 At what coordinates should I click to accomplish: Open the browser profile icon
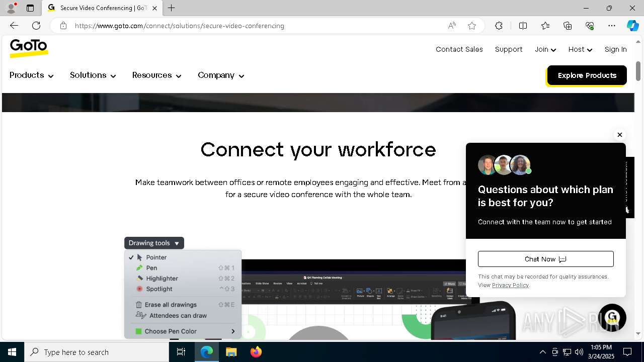pos(11,8)
